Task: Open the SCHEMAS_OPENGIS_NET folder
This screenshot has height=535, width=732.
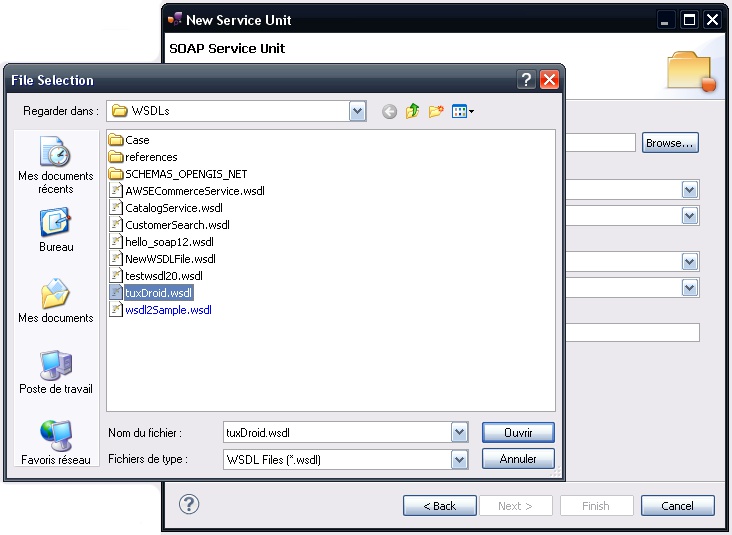Action: (185, 174)
